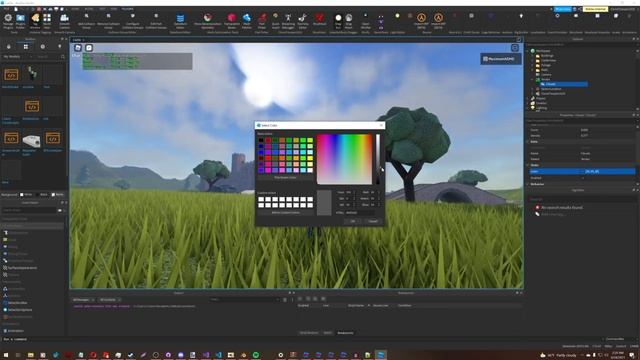640x360 pixels.
Task: Click the Color property value field
Action: click(x=608, y=171)
